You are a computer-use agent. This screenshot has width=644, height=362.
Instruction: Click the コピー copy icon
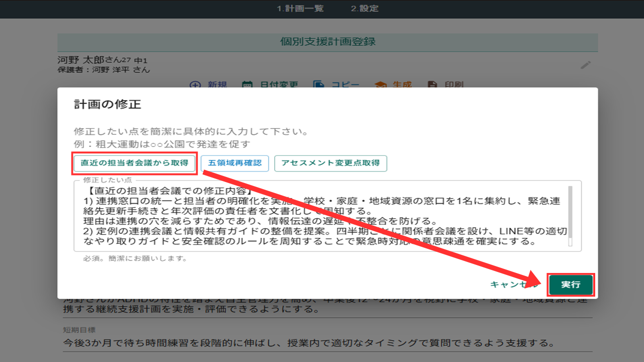pyautogui.click(x=318, y=85)
